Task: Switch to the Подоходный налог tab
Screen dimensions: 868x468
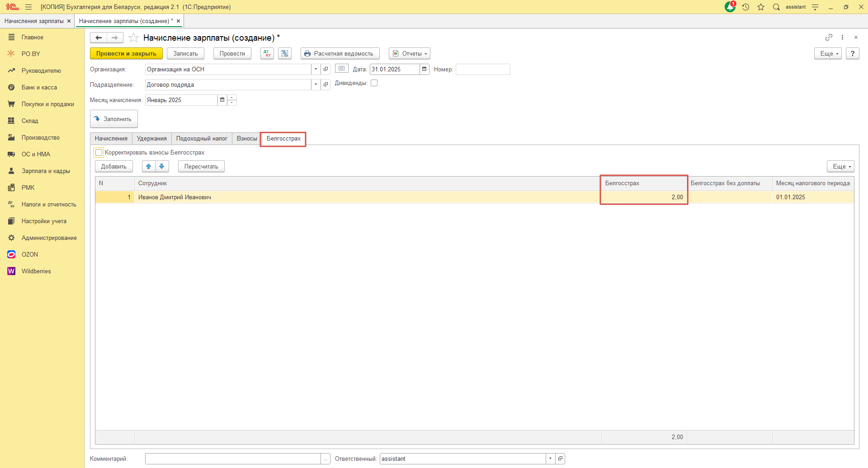Action: pyautogui.click(x=202, y=139)
